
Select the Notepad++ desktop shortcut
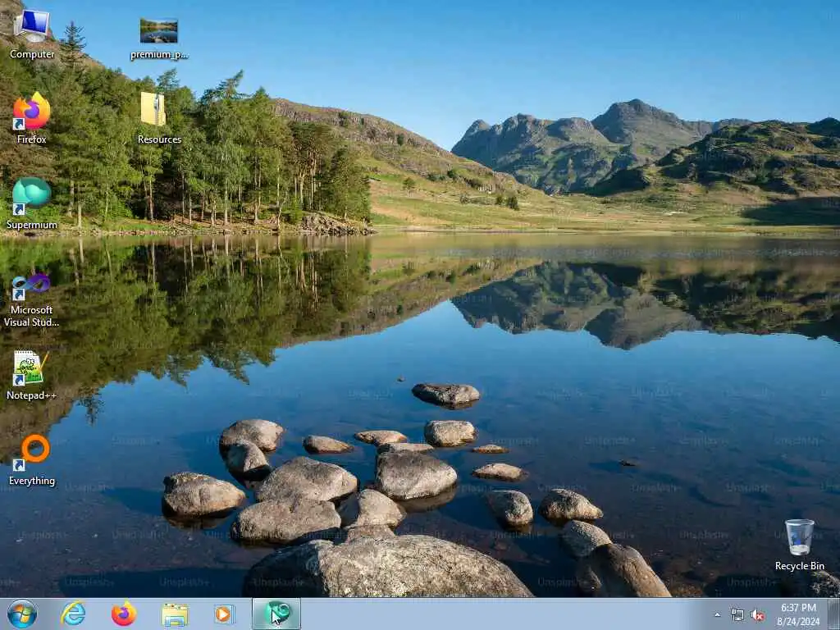[x=32, y=375]
